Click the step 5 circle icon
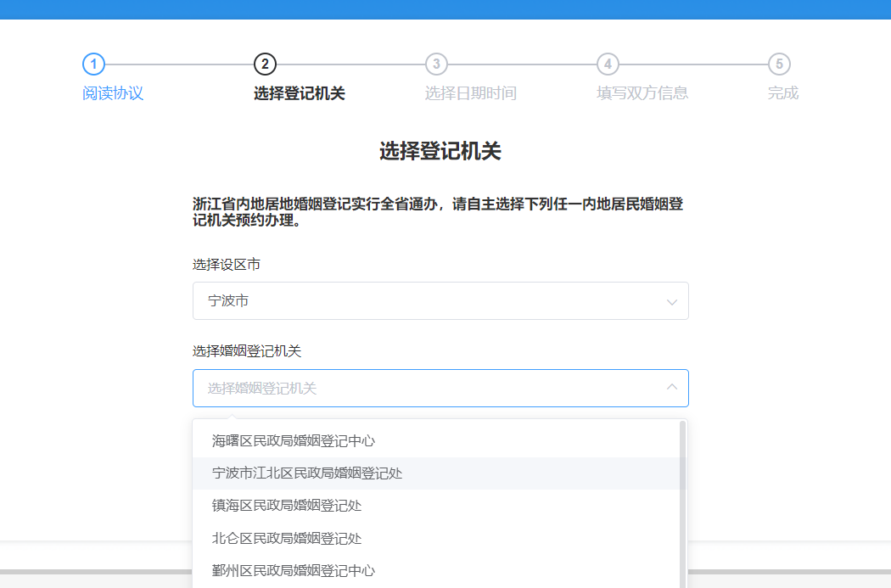Image resolution: width=891 pixels, height=588 pixels. click(779, 64)
